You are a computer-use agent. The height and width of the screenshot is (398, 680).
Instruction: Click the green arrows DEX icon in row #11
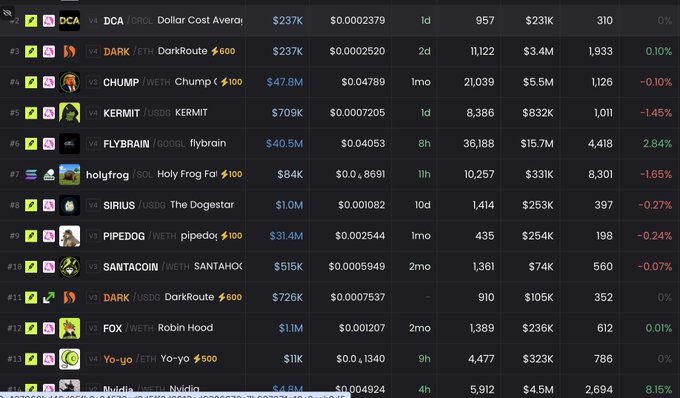pyautogui.click(x=49, y=297)
